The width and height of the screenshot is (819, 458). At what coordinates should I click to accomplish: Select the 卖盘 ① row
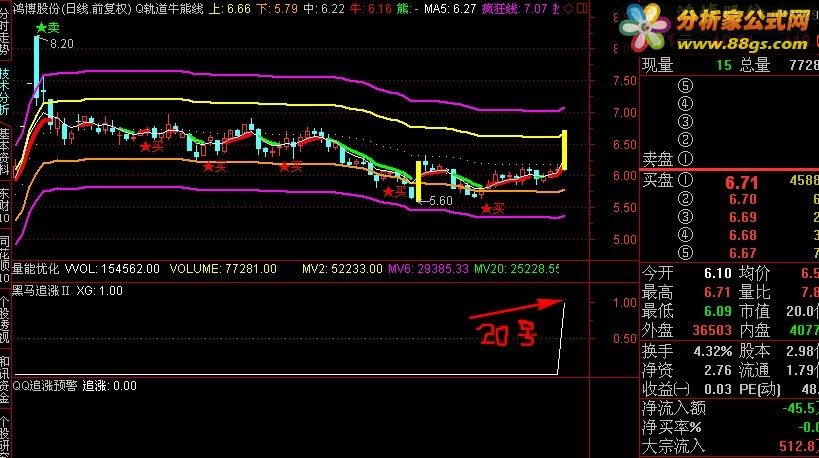pyautogui.click(x=730, y=158)
